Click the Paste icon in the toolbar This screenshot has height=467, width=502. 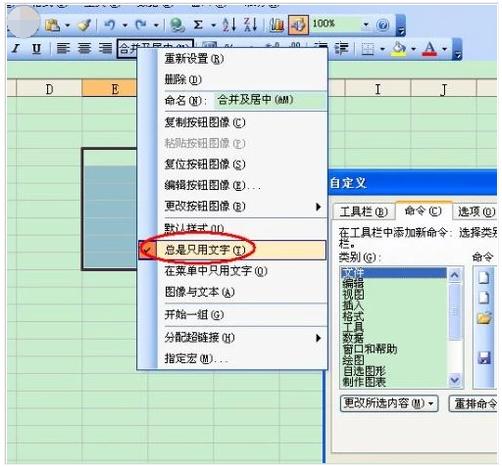pos(52,25)
